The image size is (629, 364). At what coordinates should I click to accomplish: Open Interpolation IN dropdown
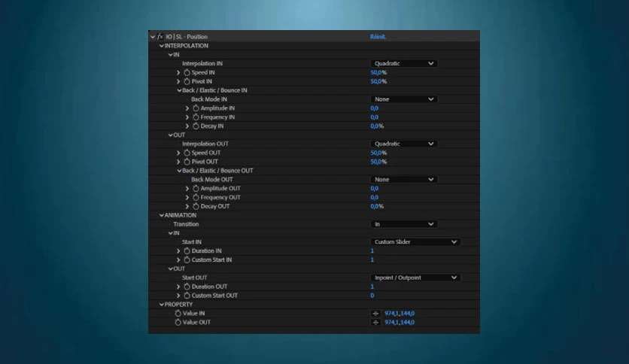(x=403, y=63)
